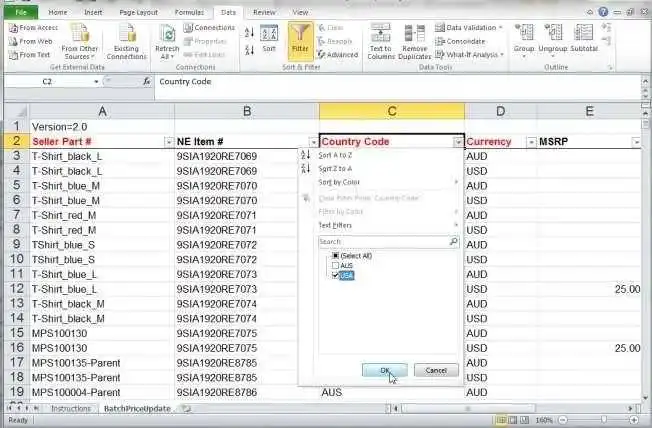The height and width of the screenshot is (428, 652).
Task: Switch to the Formulas tab
Action: (x=189, y=12)
